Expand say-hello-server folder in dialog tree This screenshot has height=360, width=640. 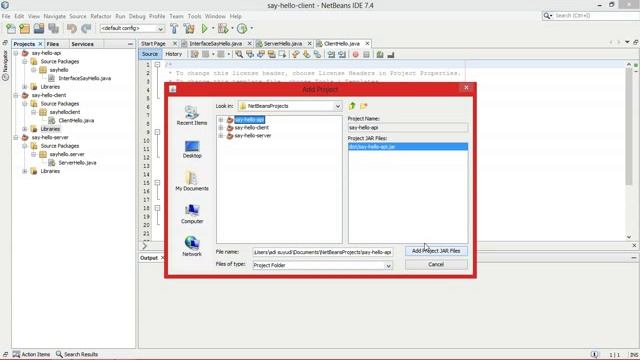(x=221, y=136)
